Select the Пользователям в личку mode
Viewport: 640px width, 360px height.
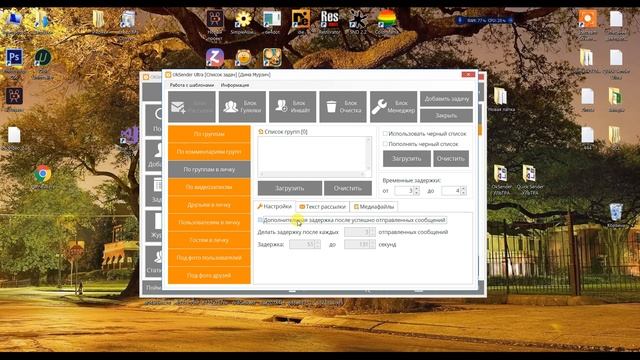click(x=209, y=222)
